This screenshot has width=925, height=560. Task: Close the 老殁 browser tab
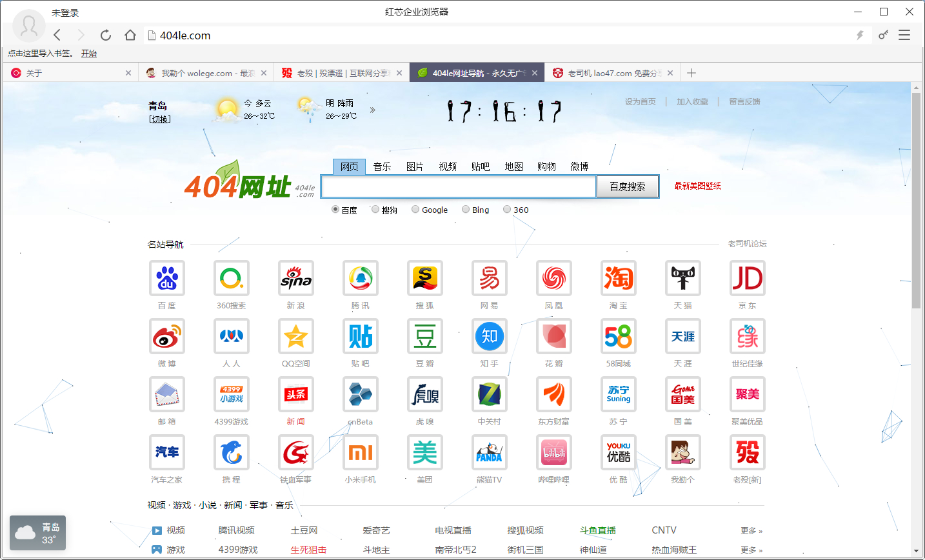[399, 73]
